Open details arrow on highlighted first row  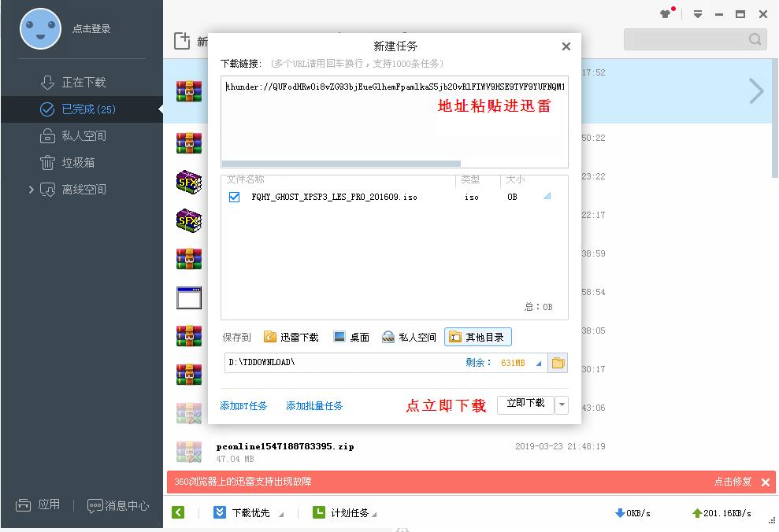coord(756,91)
